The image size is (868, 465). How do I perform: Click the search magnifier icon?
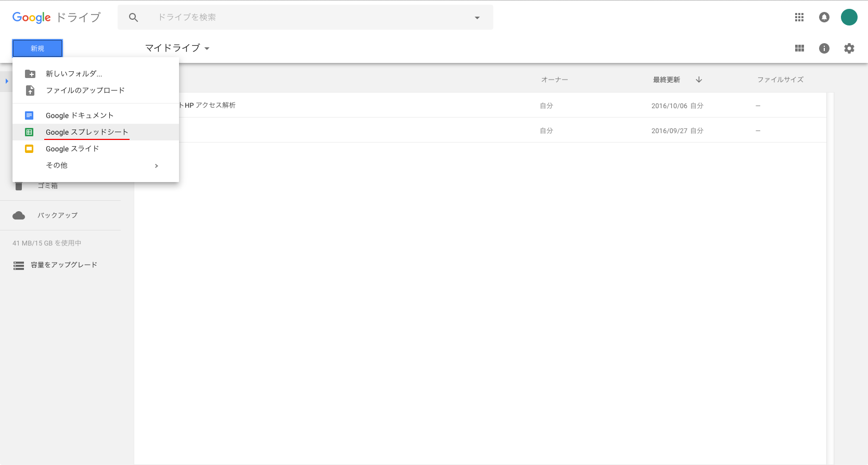pyautogui.click(x=133, y=17)
